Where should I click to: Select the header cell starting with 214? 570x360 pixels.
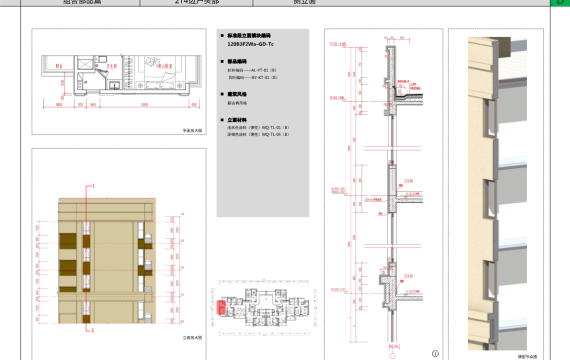click(x=196, y=3)
